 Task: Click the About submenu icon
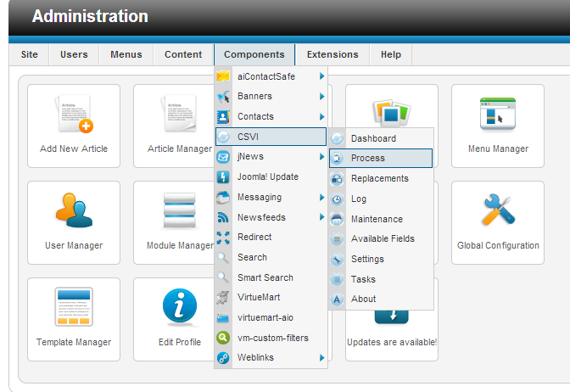coord(337,300)
